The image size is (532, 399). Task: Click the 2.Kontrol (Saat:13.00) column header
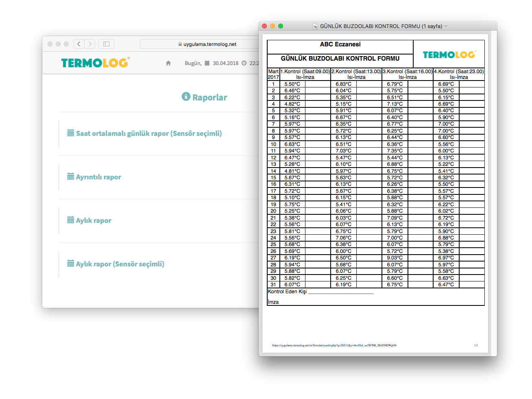(356, 74)
